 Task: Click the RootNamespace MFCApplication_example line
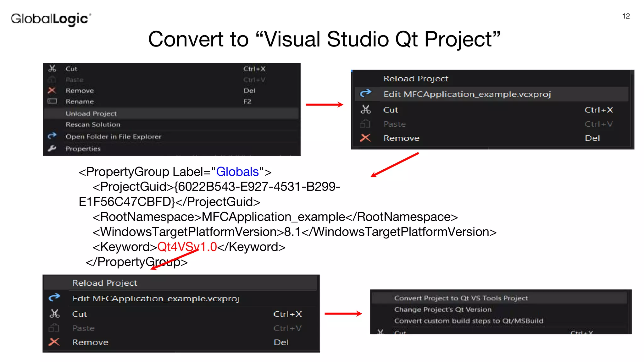(275, 217)
